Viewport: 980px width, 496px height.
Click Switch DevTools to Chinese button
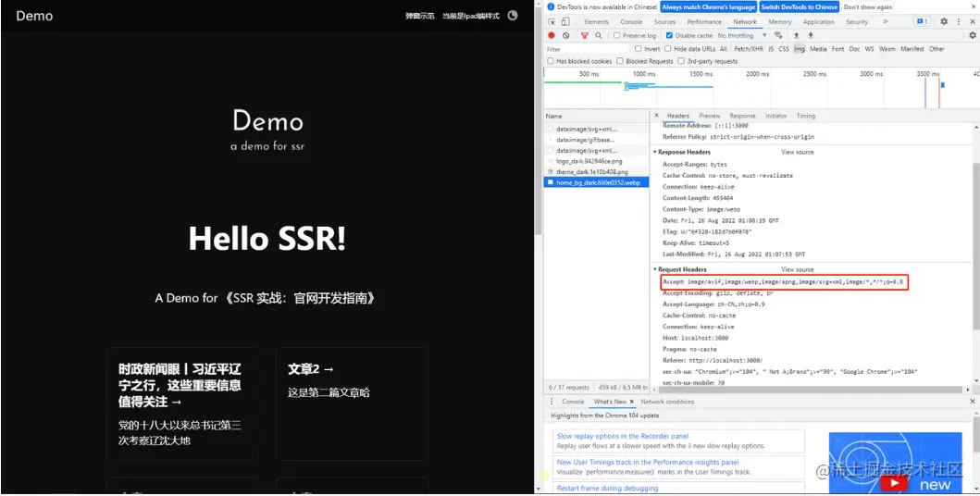tap(800, 6)
